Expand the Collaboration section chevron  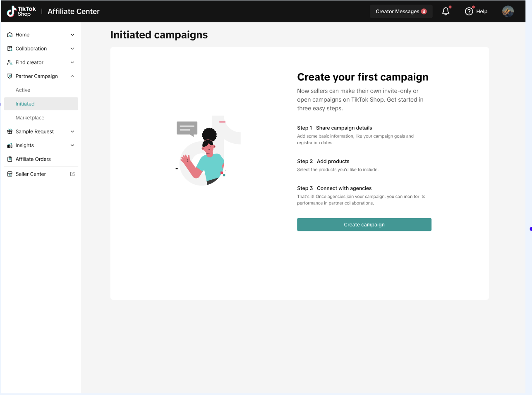click(72, 49)
